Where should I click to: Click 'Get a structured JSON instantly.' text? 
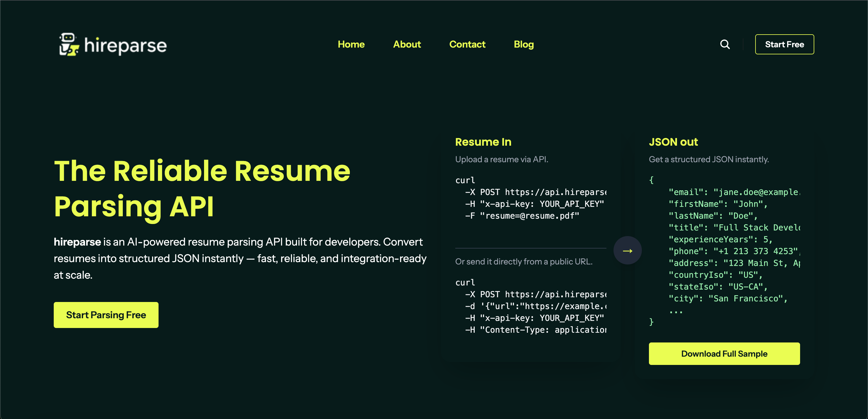709,159
